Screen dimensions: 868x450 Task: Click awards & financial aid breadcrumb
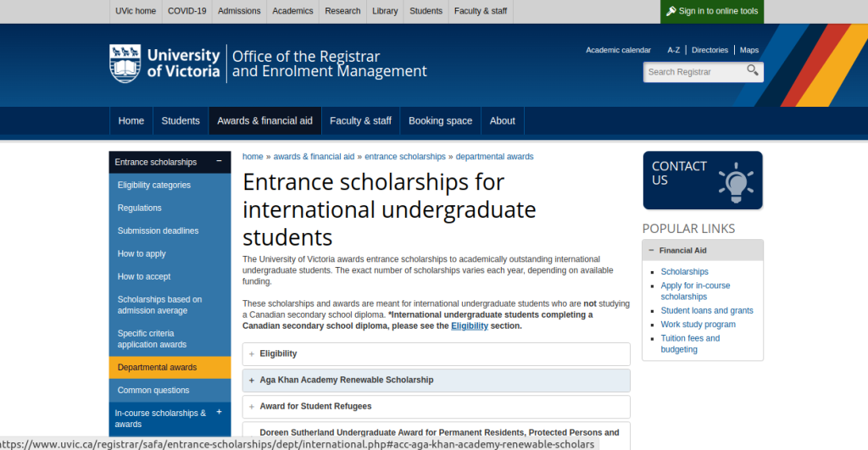pos(314,157)
